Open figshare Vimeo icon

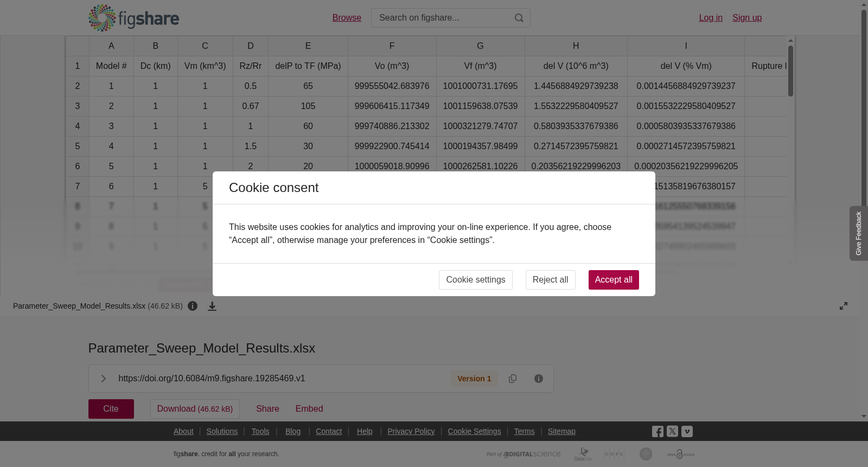[687, 431]
